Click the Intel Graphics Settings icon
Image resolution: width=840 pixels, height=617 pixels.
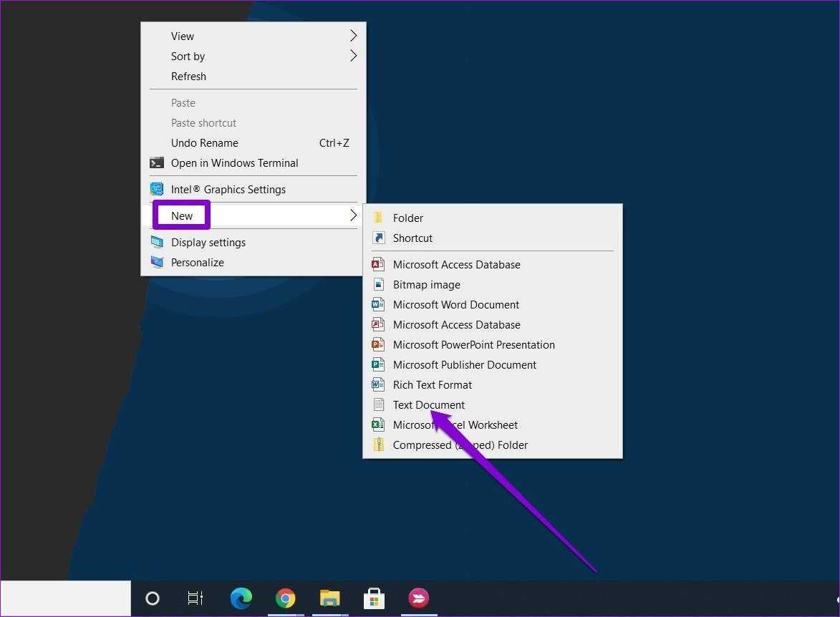coord(157,190)
